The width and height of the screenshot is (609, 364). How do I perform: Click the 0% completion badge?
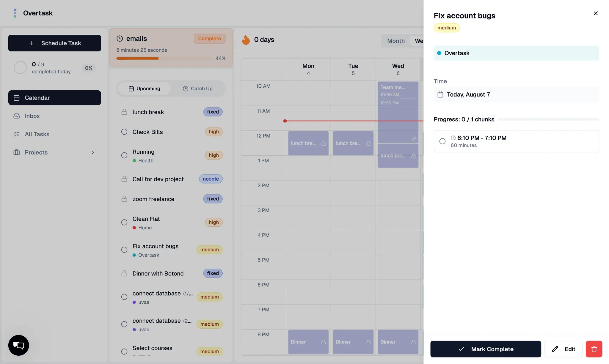89,68
